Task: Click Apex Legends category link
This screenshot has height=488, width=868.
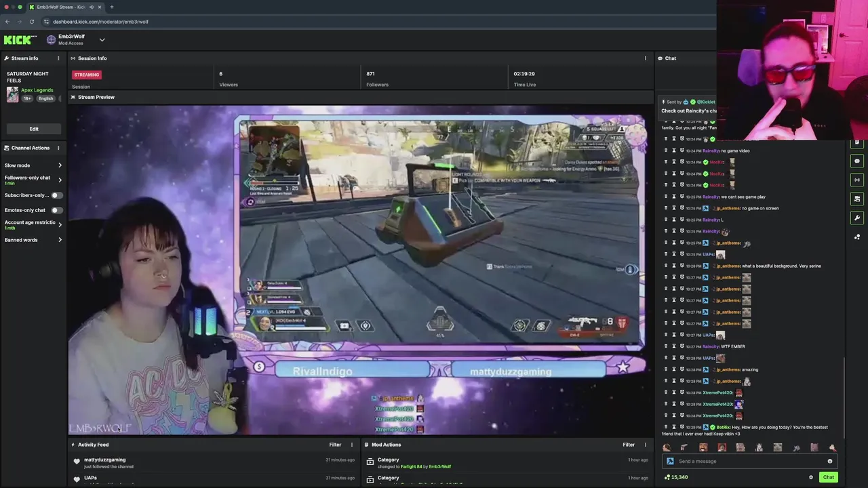Action: point(37,90)
